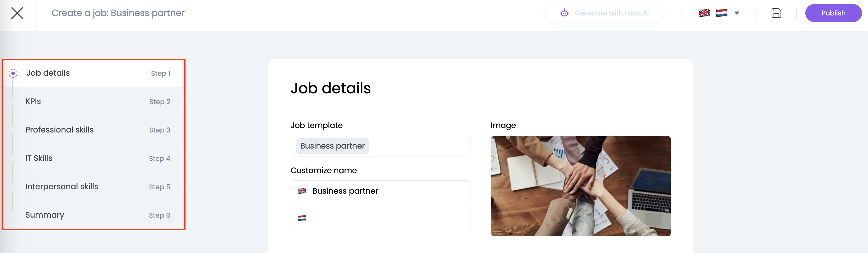The image size is (868, 253).
Task: Switch to the IT Skills step
Action: pos(39,158)
